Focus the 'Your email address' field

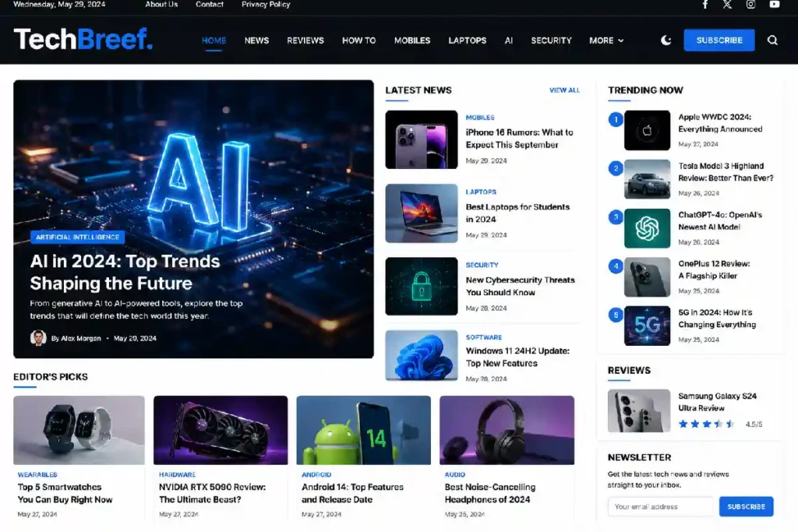tap(660, 506)
